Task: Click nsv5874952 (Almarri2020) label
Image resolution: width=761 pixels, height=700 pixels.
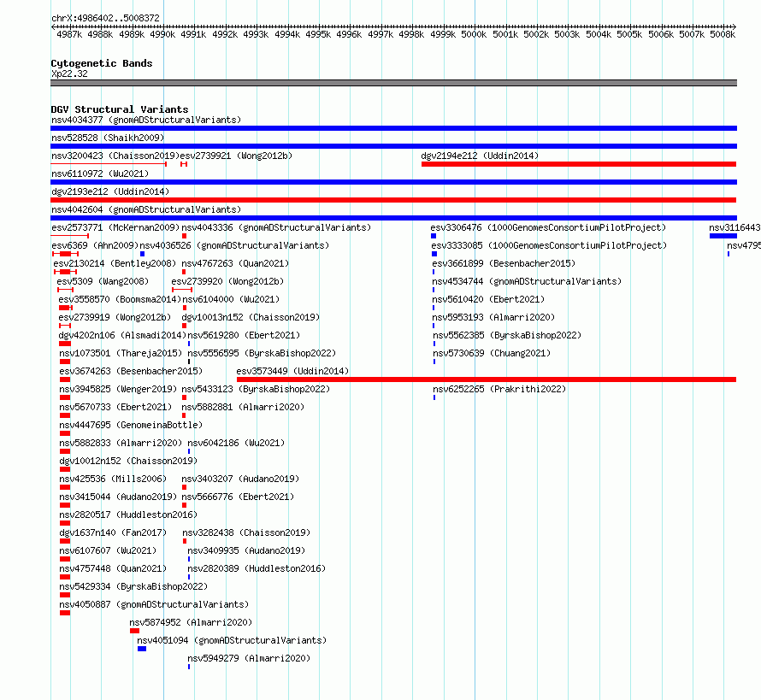Action: point(191,622)
